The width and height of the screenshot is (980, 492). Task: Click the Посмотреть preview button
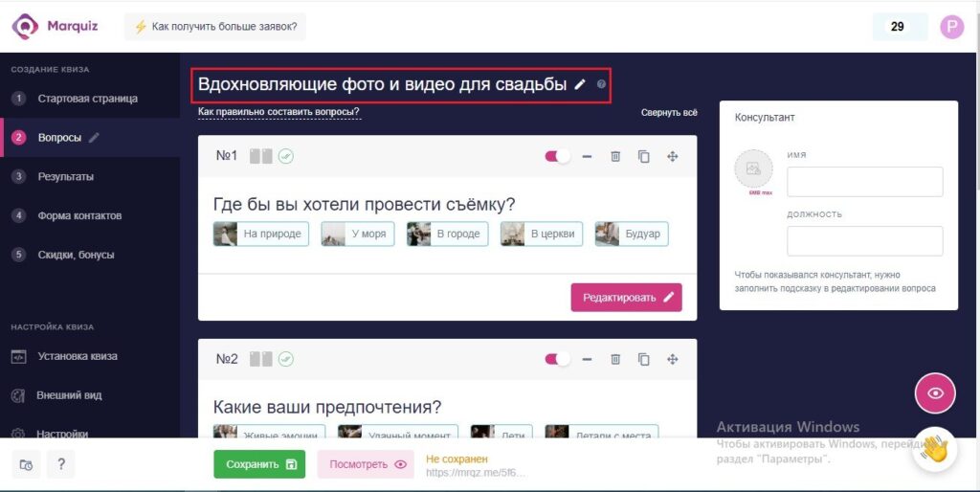tap(366, 464)
